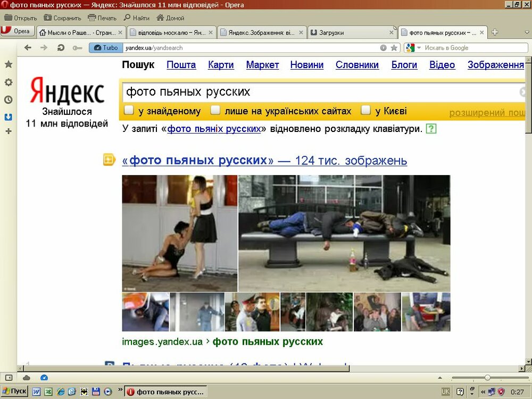The width and height of the screenshot is (532, 399).
Task: Click the zoom slider in status bar
Action: (487, 378)
